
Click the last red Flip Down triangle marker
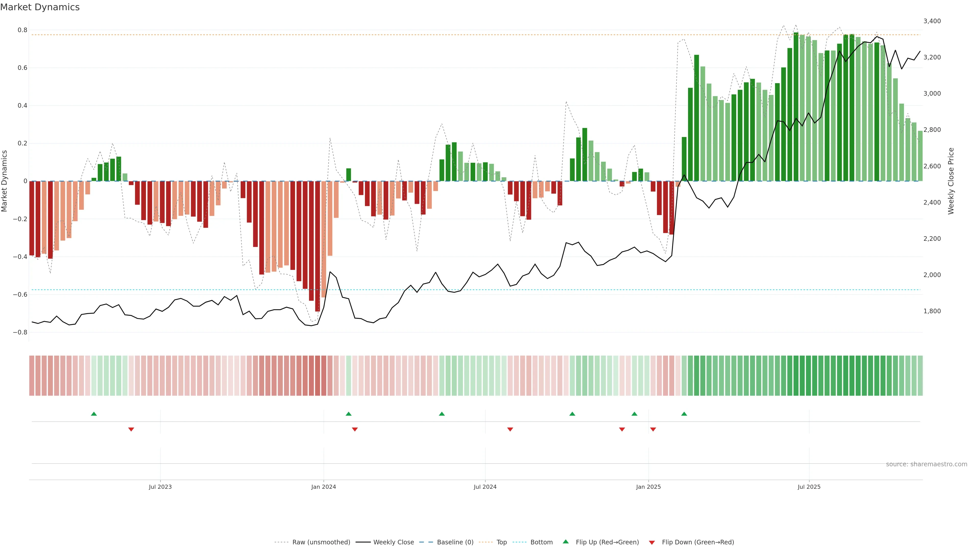pyautogui.click(x=653, y=429)
